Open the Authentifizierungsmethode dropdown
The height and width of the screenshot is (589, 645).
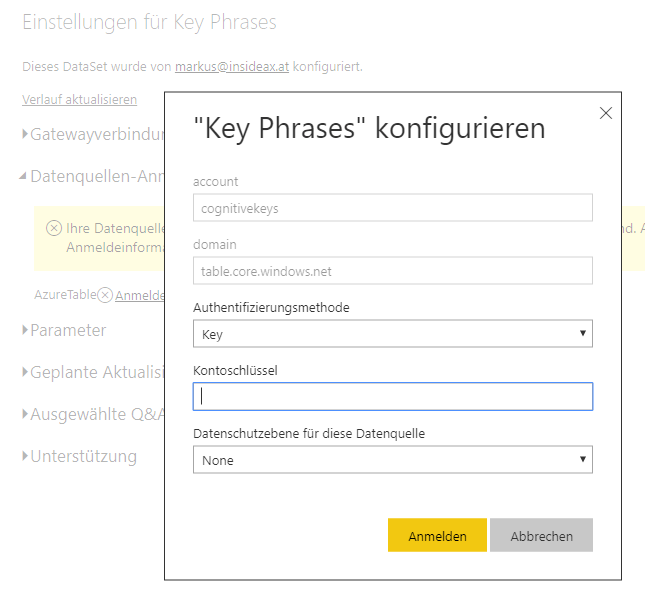[392, 333]
